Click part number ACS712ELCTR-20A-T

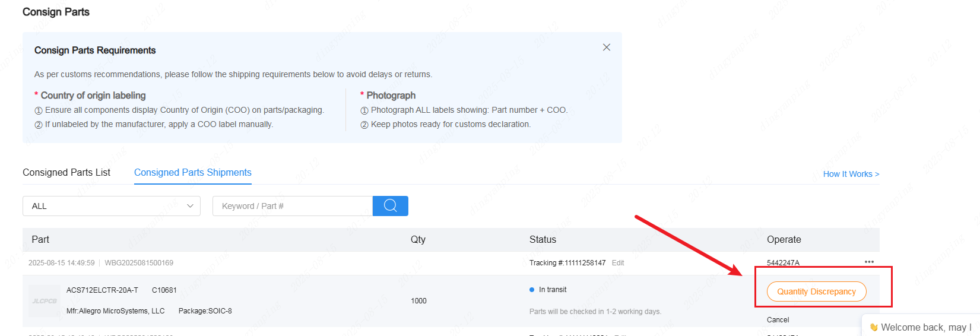[102, 290]
